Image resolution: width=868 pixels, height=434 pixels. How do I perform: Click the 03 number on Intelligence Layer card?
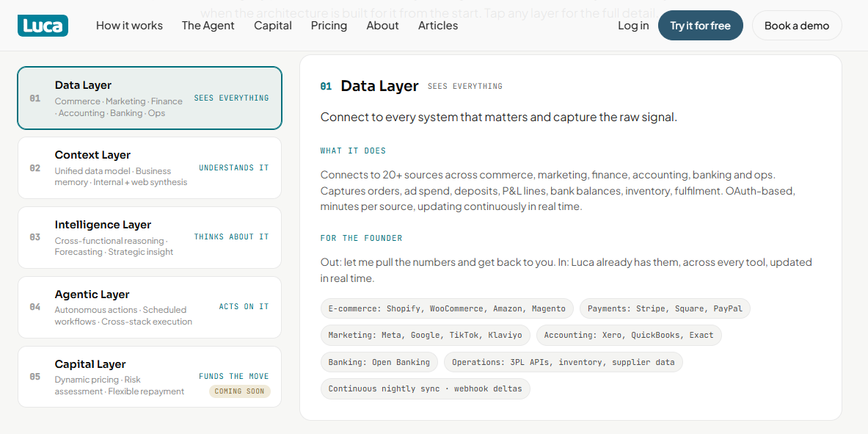point(35,237)
